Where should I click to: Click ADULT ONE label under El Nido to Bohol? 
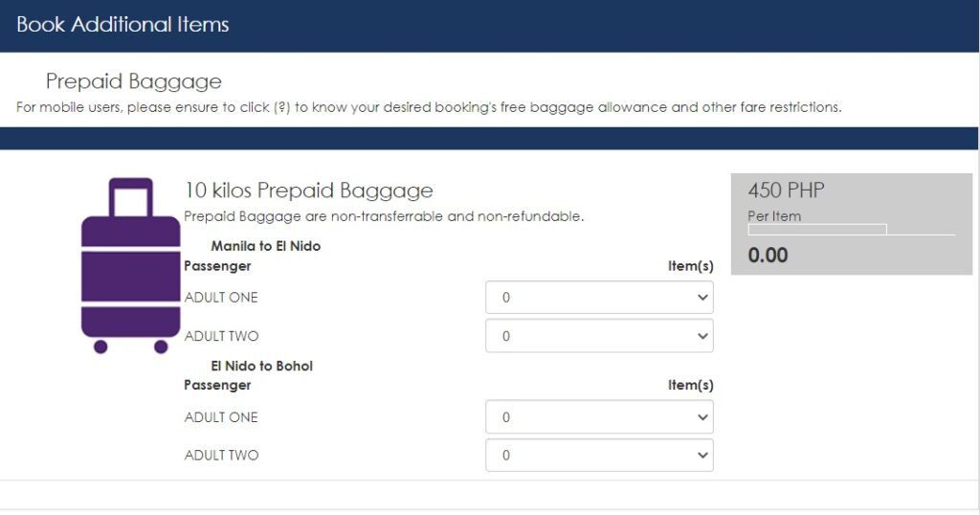click(x=221, y=417)
